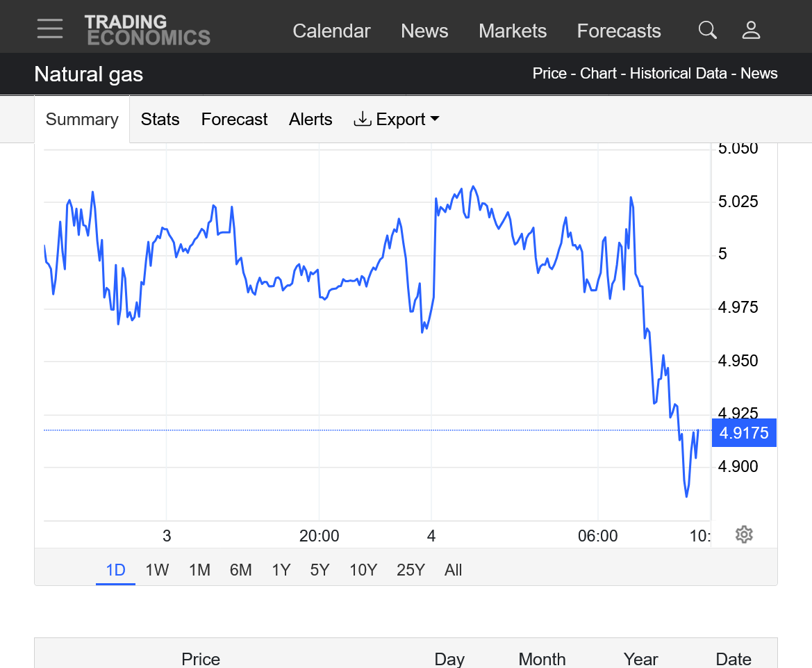Screen dimensions: 812x668
Task: Open chart settings gear icon
Action: [x=744, y=535]
